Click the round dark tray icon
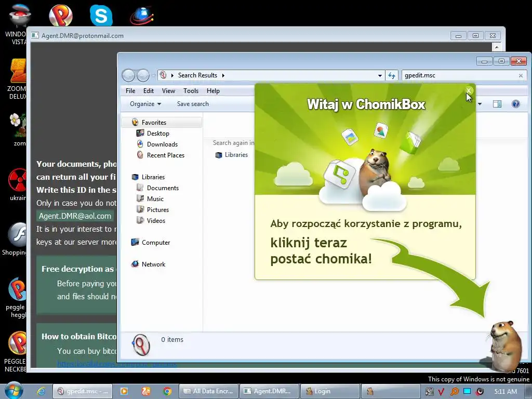 480,392
